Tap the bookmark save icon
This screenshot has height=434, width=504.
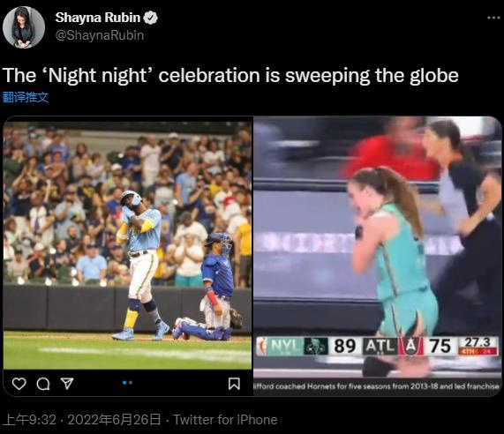(234, 384)
